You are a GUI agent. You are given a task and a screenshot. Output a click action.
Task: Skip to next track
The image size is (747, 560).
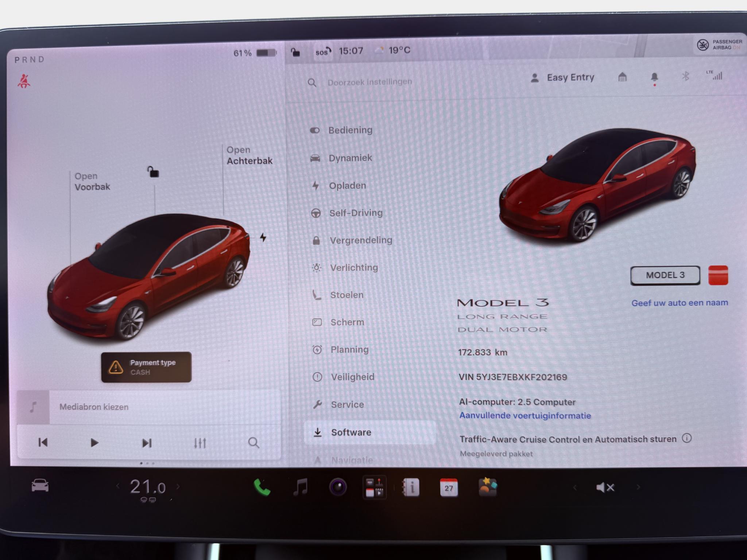(x=147, y=443)
